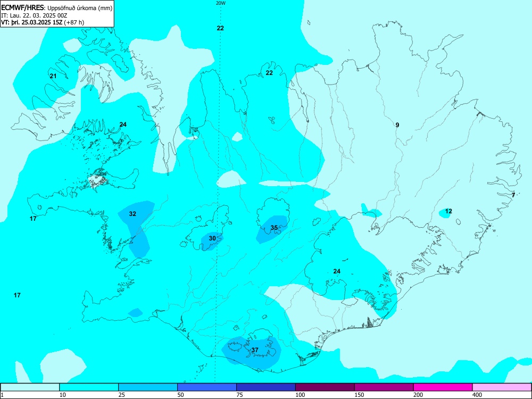The width and height of the screenshot is (532, 399).
Task: Pick the magenta-purple 150–200 mm legend swatch
Action: click(x=384, y=387)
